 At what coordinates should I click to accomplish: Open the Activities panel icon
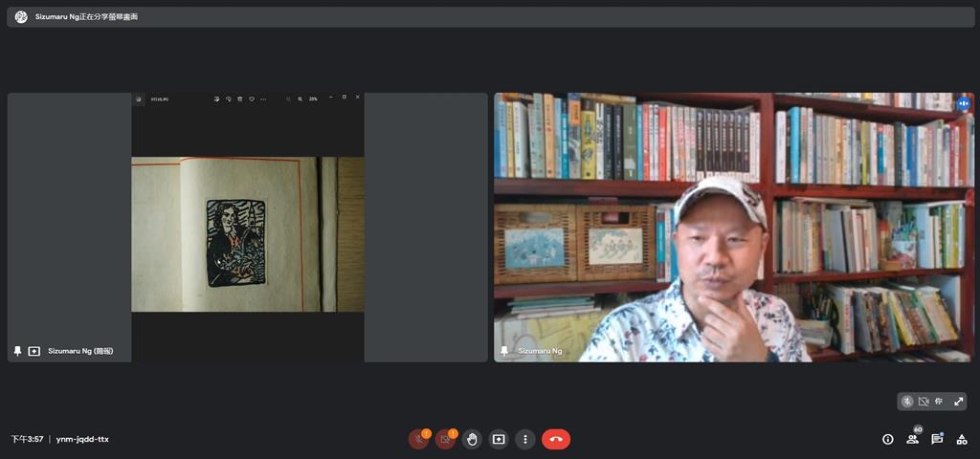click(x=962, y=440)
